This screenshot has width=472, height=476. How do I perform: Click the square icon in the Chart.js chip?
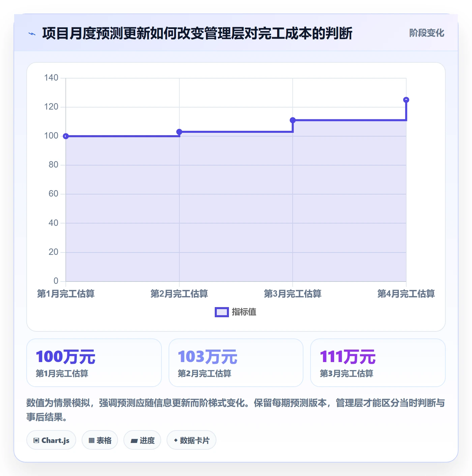point(36,441)
